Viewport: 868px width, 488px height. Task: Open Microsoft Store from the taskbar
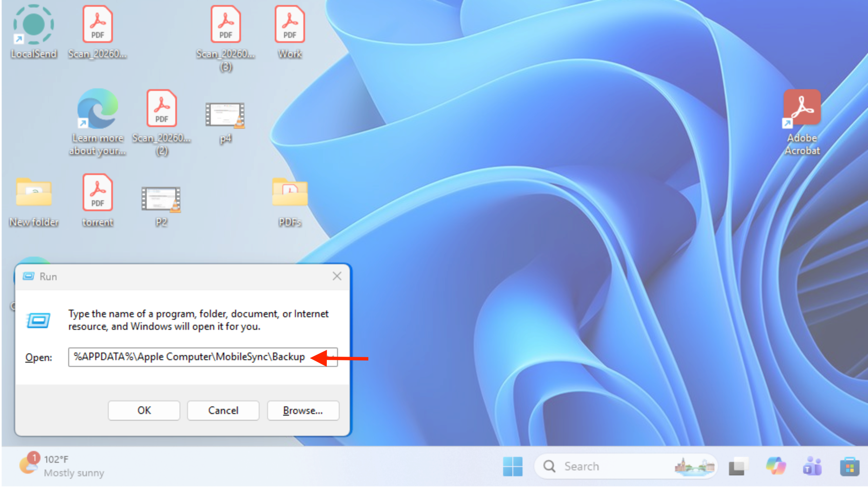pos(850,466)
